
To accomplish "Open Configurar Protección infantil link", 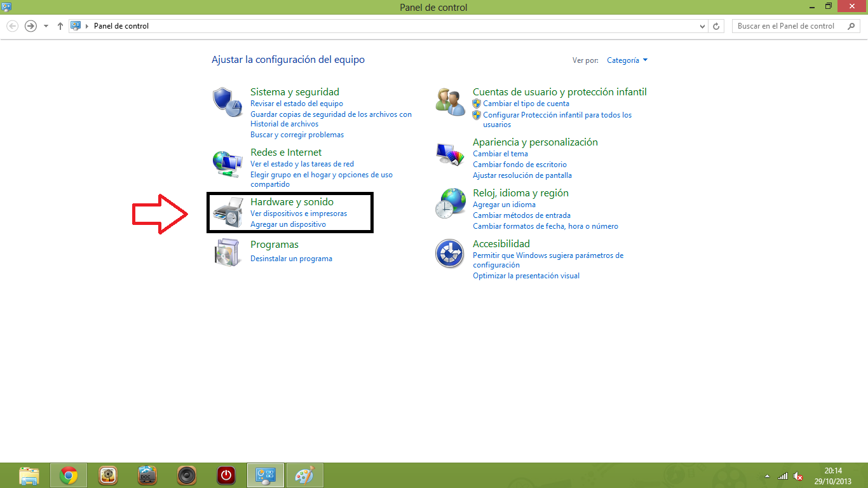I will tap(557, 119).
